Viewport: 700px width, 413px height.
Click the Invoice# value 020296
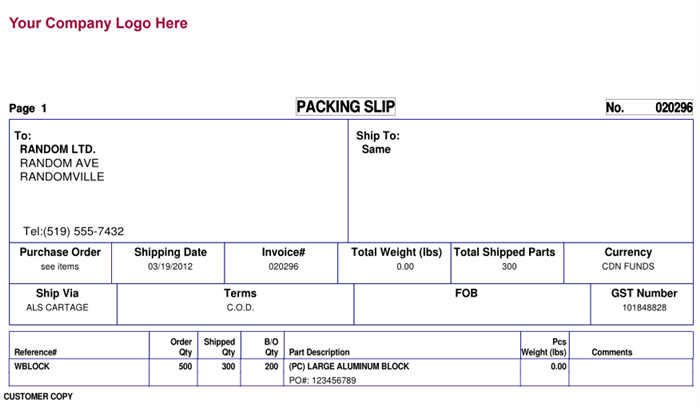[x=283, y=267]
